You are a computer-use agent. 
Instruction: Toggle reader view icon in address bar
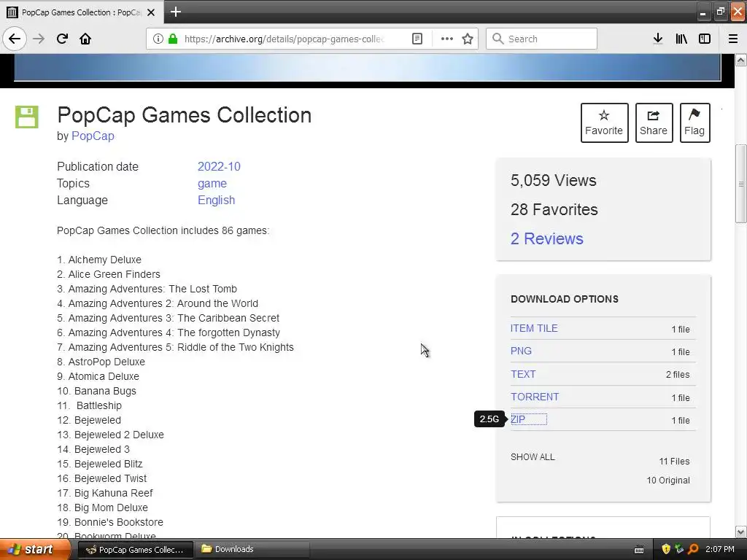417,39
